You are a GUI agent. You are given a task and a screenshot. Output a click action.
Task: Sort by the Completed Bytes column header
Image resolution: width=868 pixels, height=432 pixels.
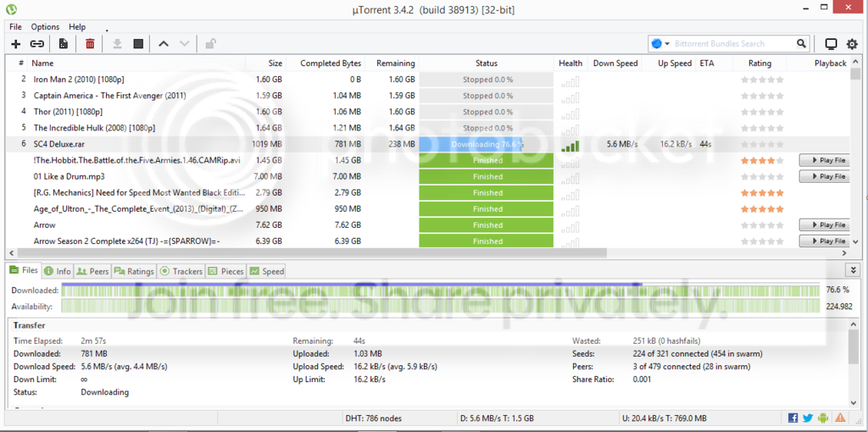326,63
